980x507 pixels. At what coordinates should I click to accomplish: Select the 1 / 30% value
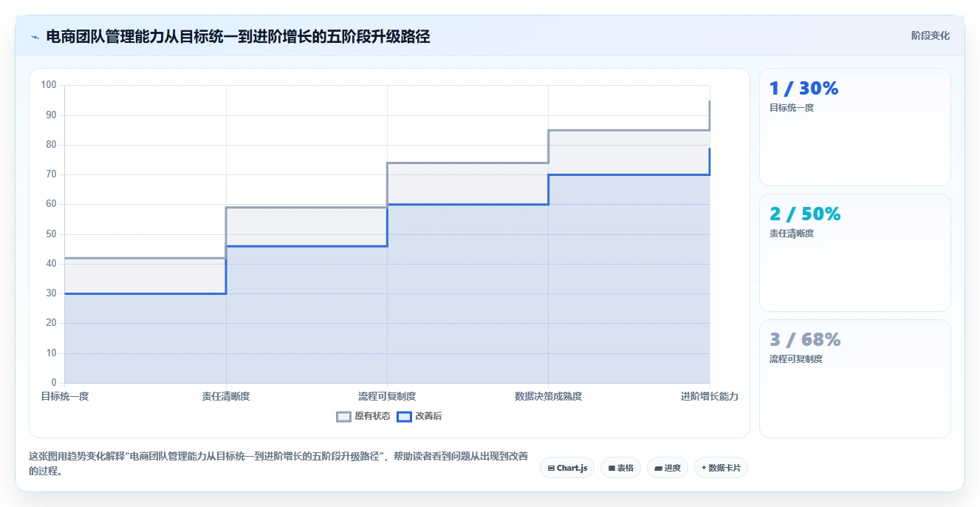(803, 89)
